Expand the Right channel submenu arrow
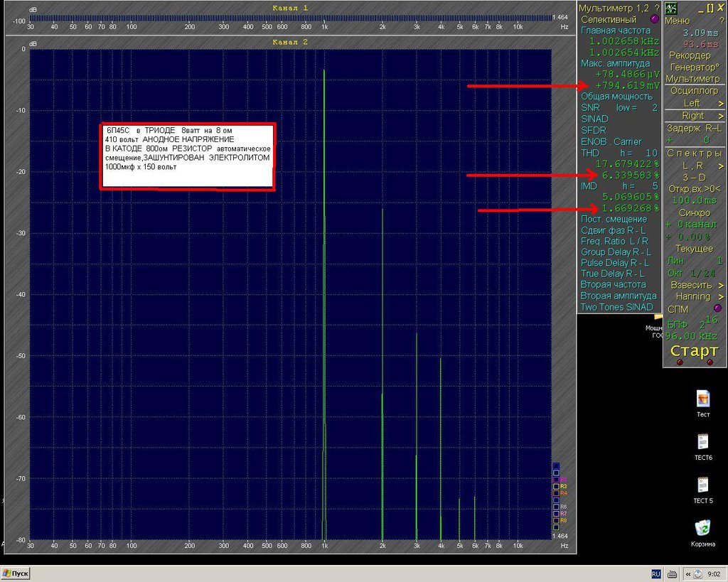This screenshot has width=728, height=582. pos(721,116)
